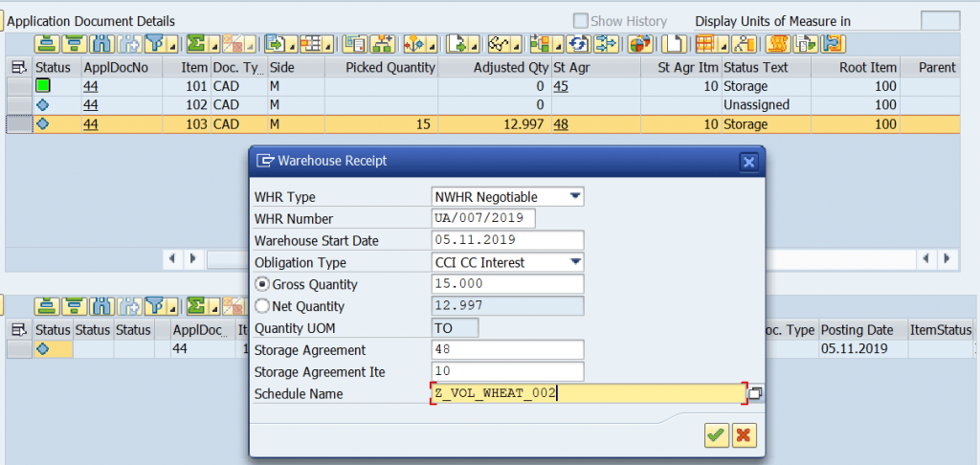Click the select-all icon in the upper table header
980x465 pixels.
click(19, 68)
